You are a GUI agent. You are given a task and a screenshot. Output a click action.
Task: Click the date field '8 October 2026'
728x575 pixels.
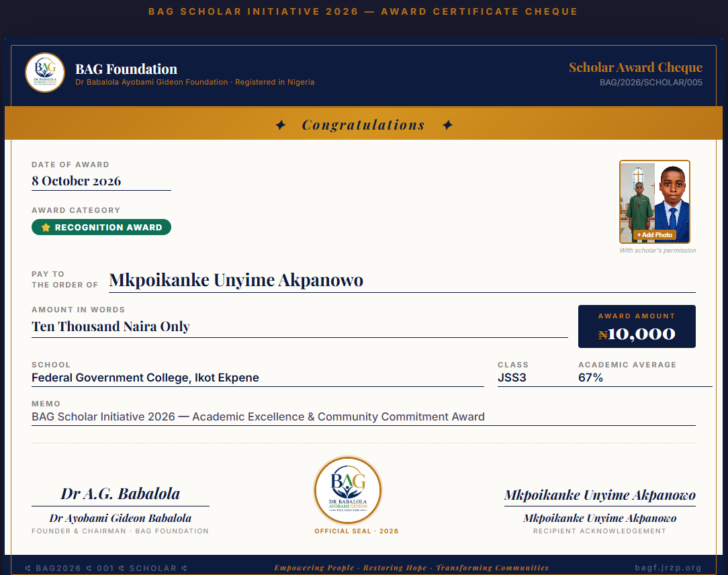click(101, 181)
